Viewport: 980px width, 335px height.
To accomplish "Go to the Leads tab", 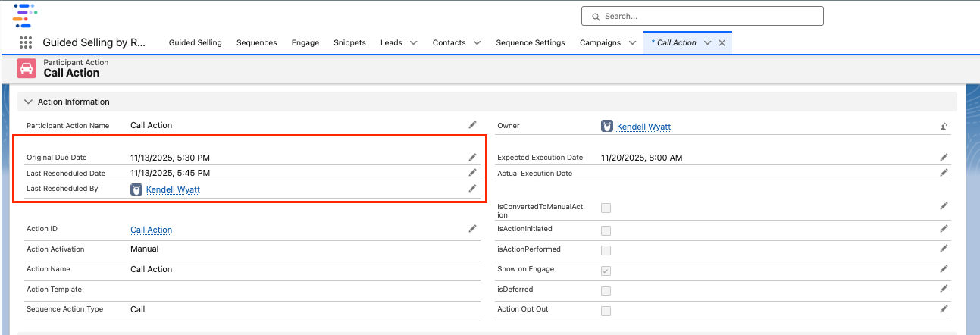I will (392, 42).
